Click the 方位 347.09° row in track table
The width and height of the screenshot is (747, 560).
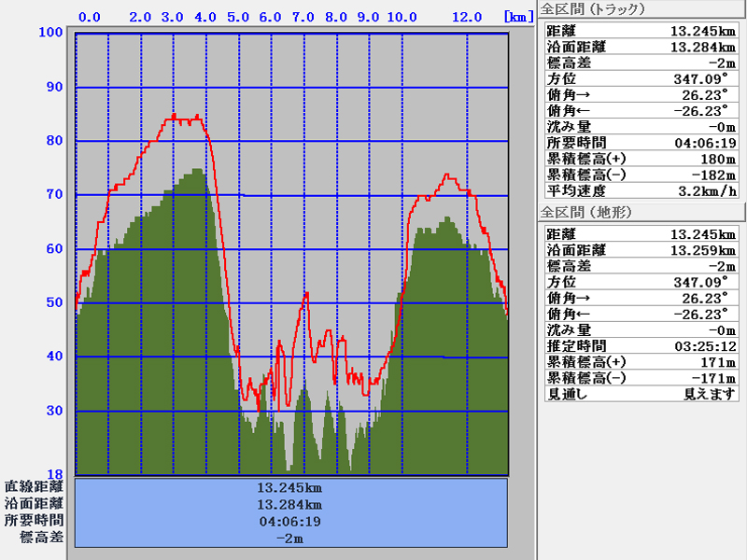click(641, 79)
